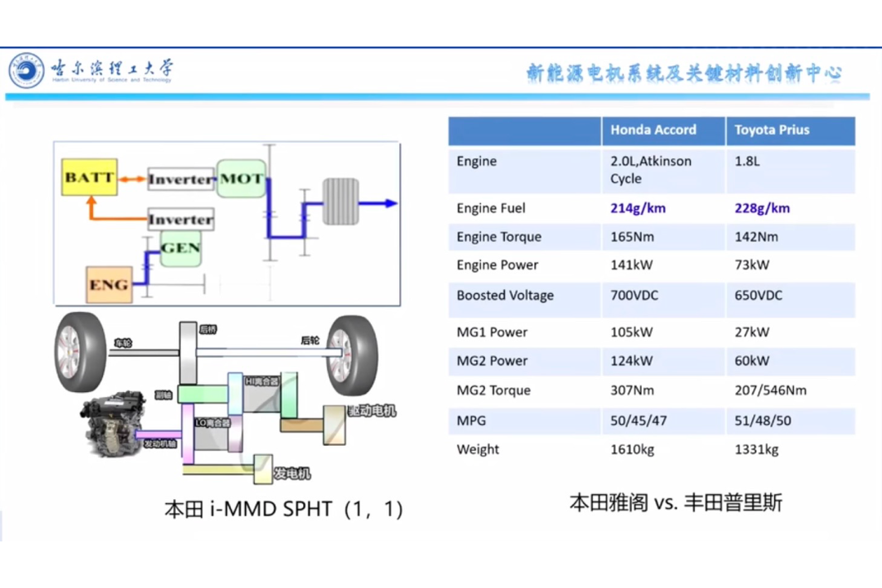Select the 50/45/47 value

point(639,421)
